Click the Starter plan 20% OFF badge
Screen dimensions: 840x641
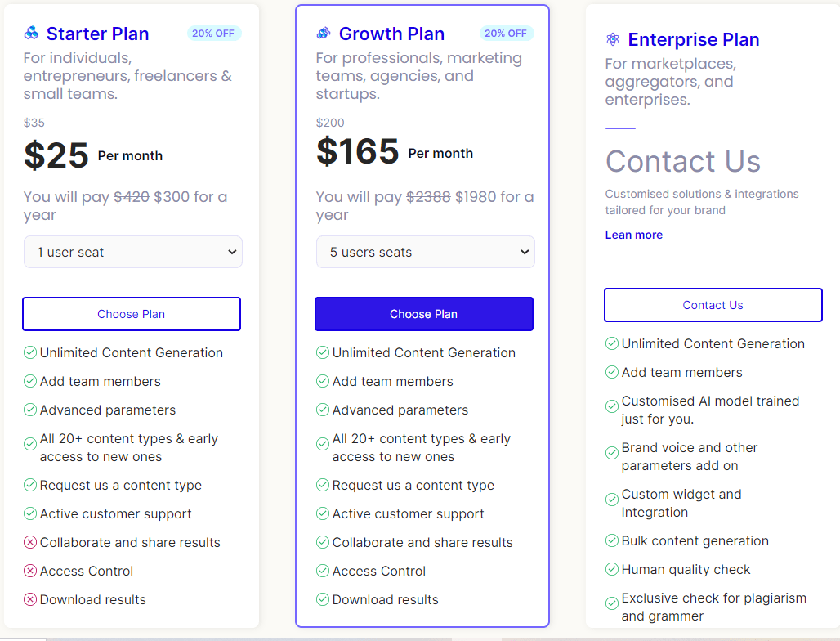tap(213, 34)
